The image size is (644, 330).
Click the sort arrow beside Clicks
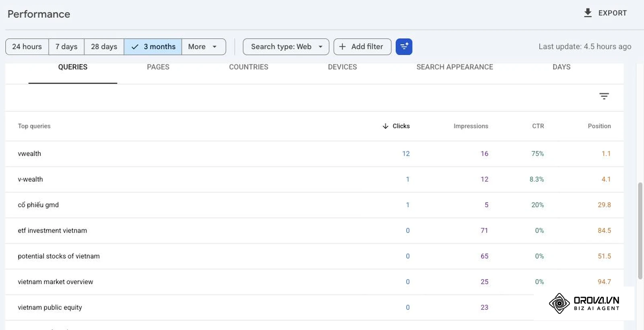(385, 126)
